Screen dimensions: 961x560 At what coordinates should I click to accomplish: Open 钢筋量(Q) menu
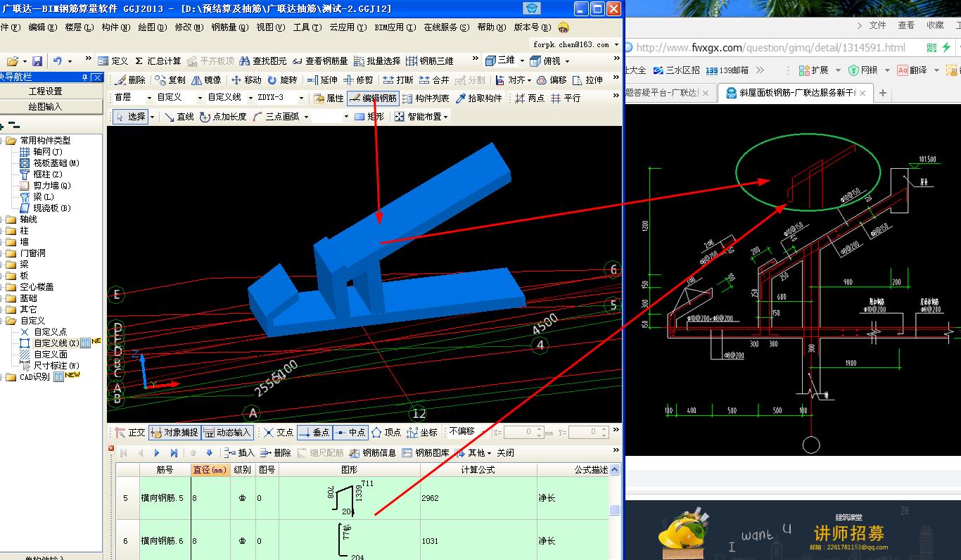[230, 27]
